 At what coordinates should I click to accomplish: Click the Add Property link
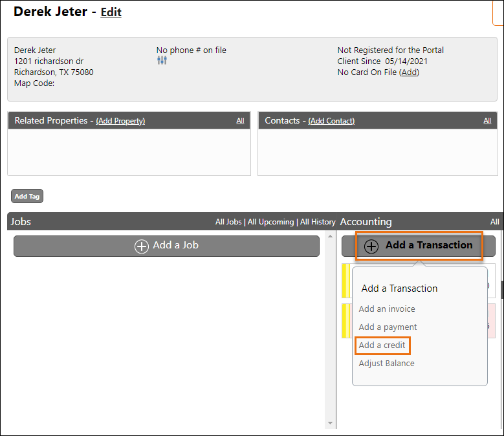click(x=120, y=121)
